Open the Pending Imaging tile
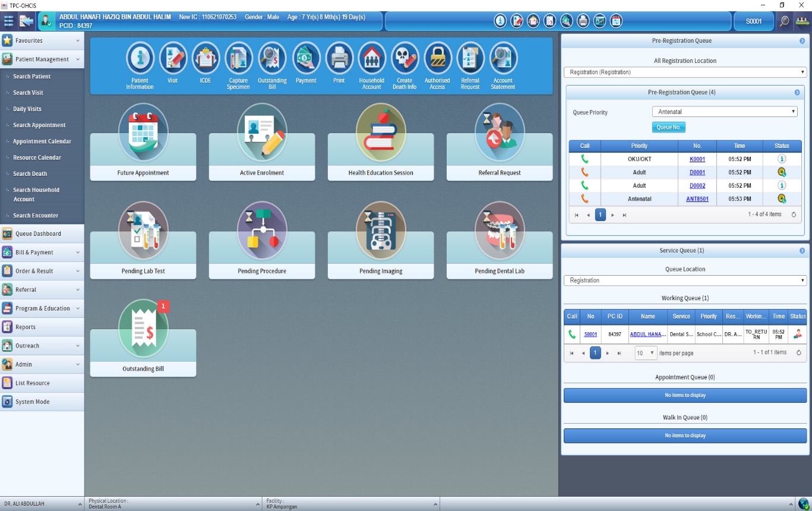Screen dimensions: 812x511 click(x=381, y=241)
